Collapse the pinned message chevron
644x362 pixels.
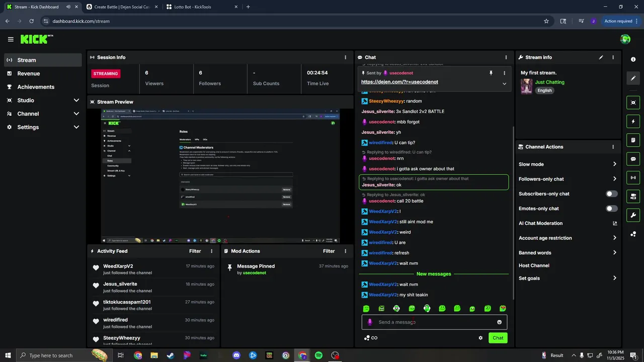pyautogui.click(x=504, y=83)
